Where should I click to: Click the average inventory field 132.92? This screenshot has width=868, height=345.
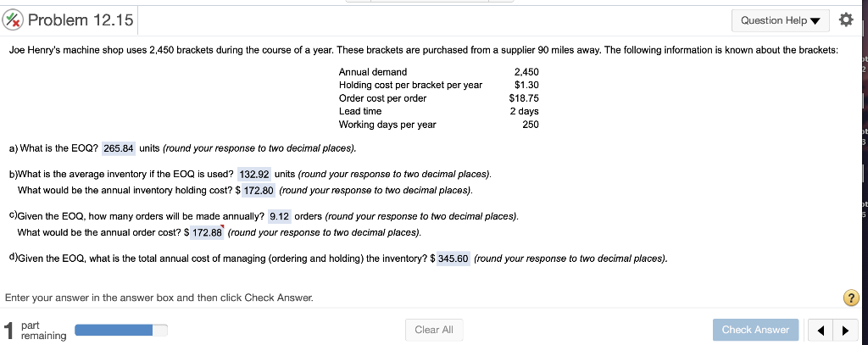(x=254, y=175)
